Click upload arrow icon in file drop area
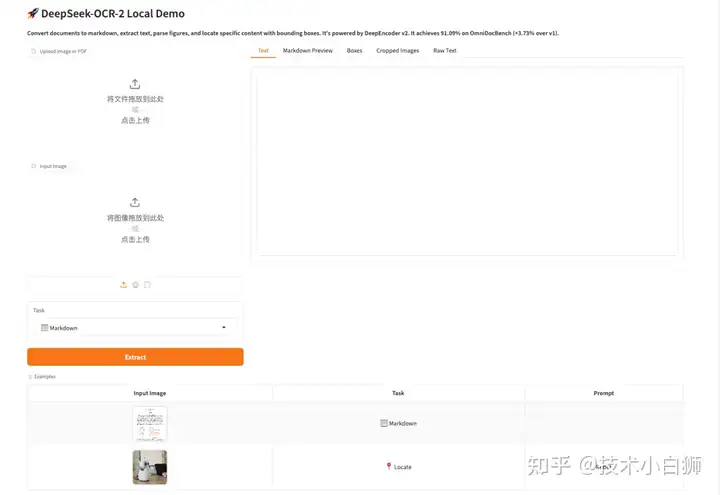This screenshot has width=720, height=495. click(x=135, y=84)
